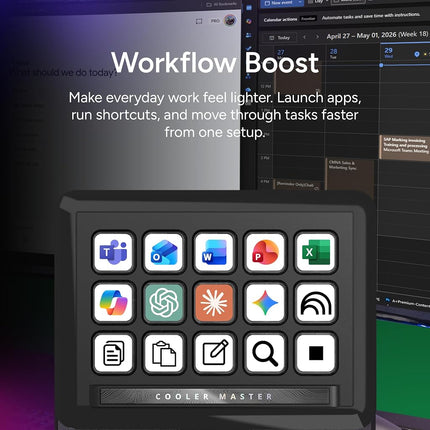The height and width of the screenshot is (430, 430).
Task: Tap the copy documents key
Action: point(114,353)
